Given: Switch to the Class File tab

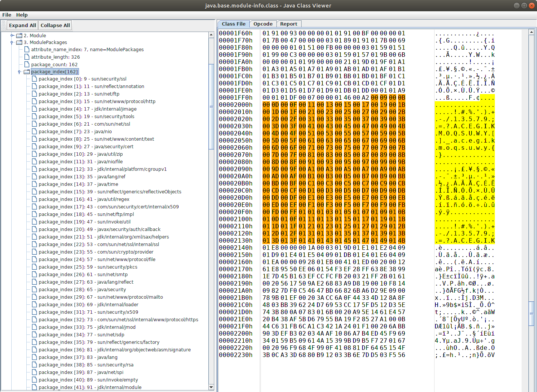Looking at the screenshot, I should tap(234, 24).
